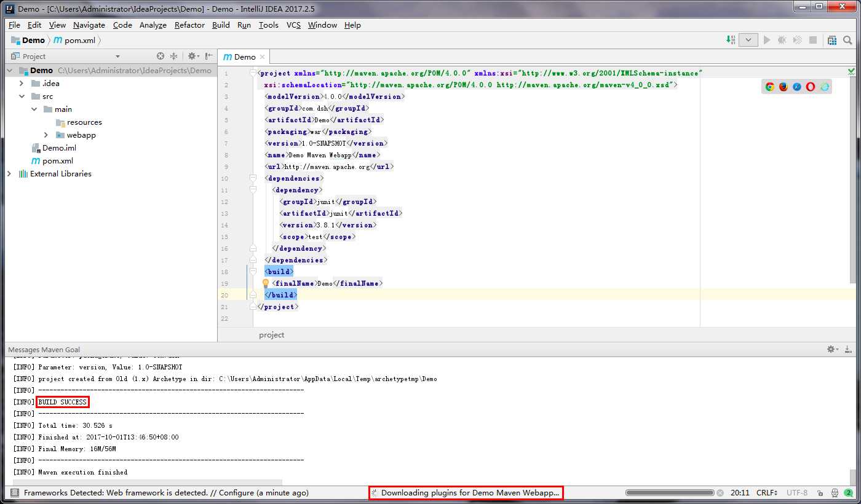861x504 pixels.
Task: Expand External Libraries node
Action: click(x=9, y=174)
